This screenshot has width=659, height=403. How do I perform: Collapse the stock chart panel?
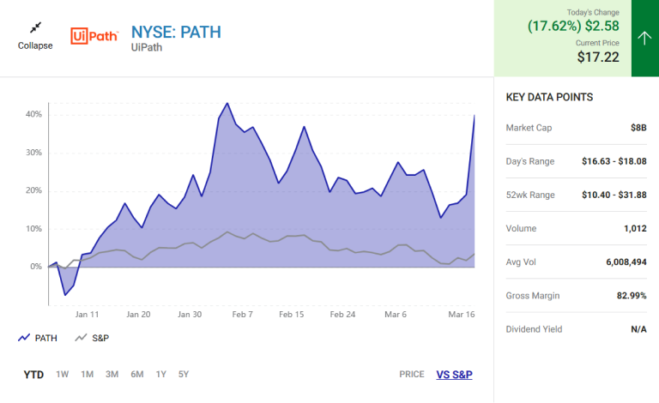35,45
